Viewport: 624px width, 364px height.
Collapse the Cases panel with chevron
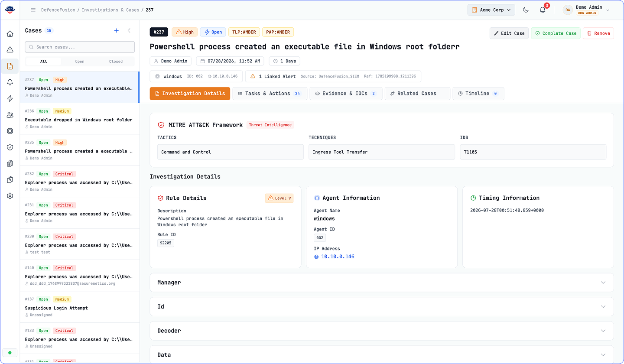tap(129, 30)
